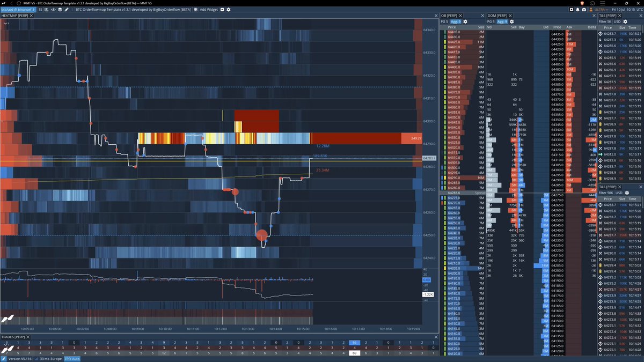The image size is (644, 362).
Task: Open the chart indicators icon in toolbar
Action: click(x=46, y=10)
